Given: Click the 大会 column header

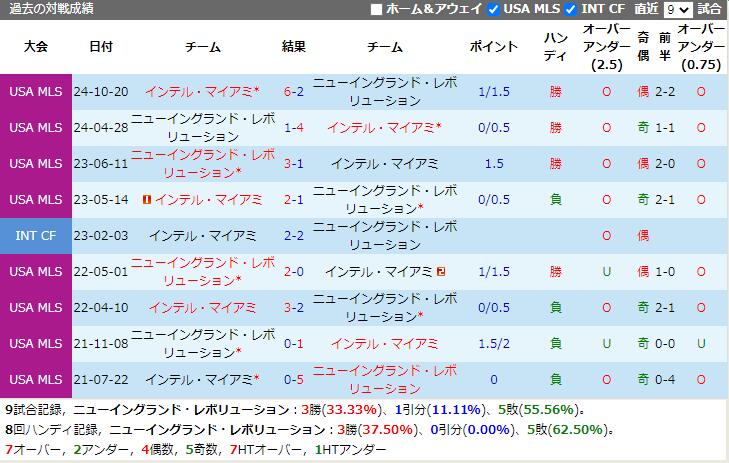Looking at the screenshot, I should point(36,46).
